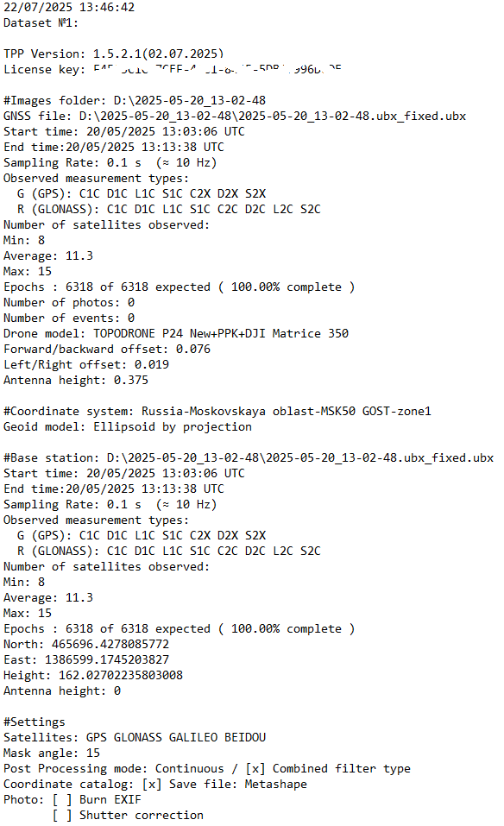Image resolution: width=504 pixels, height=826 pixels.
Task: Click the timestamp 22/07/2025 13:46:42 line
Action: pos(69,8)
